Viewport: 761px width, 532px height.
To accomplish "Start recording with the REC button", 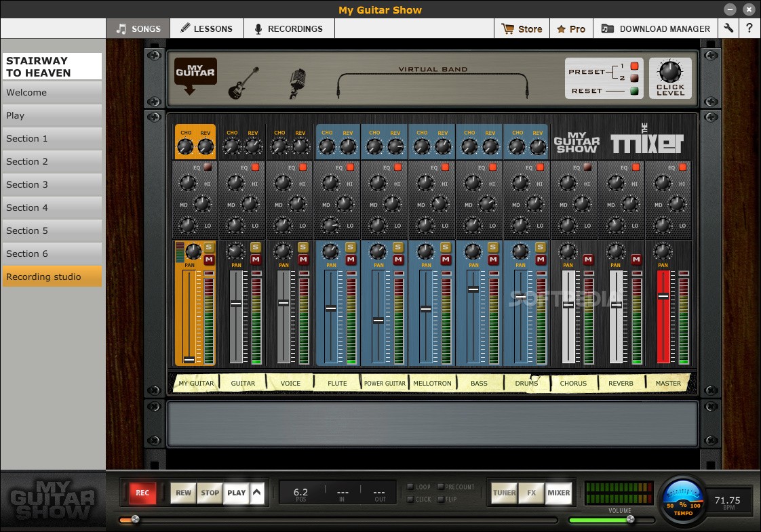I will click(142, 493).
